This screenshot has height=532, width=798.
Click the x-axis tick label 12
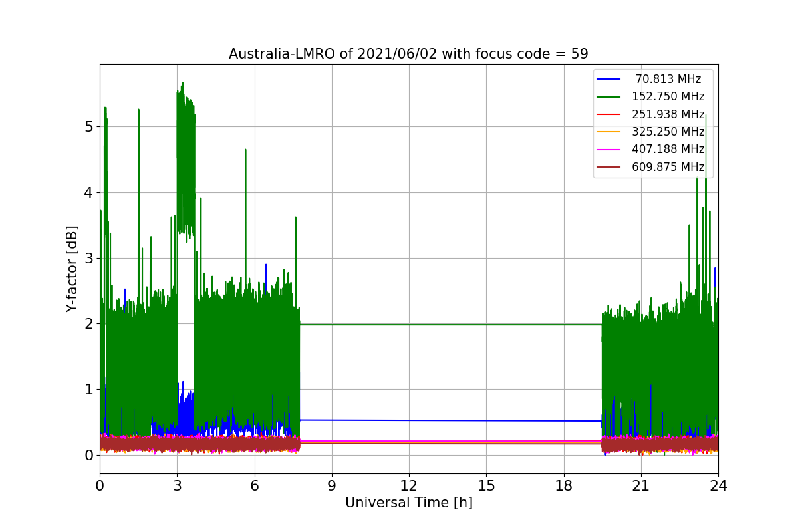point(408,485)
